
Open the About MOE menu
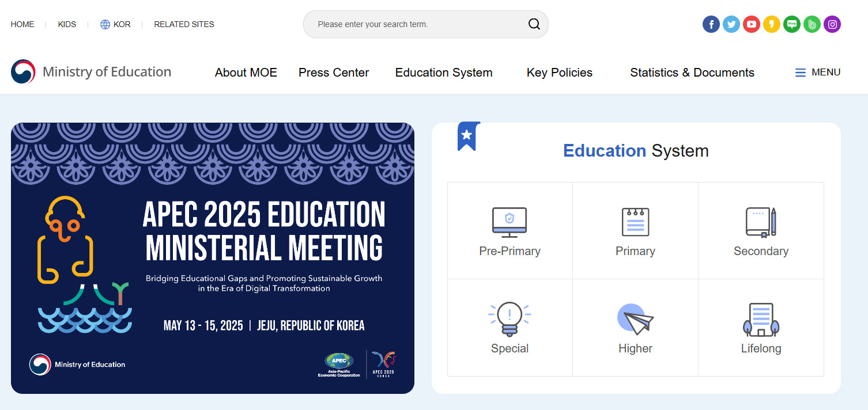246,73
